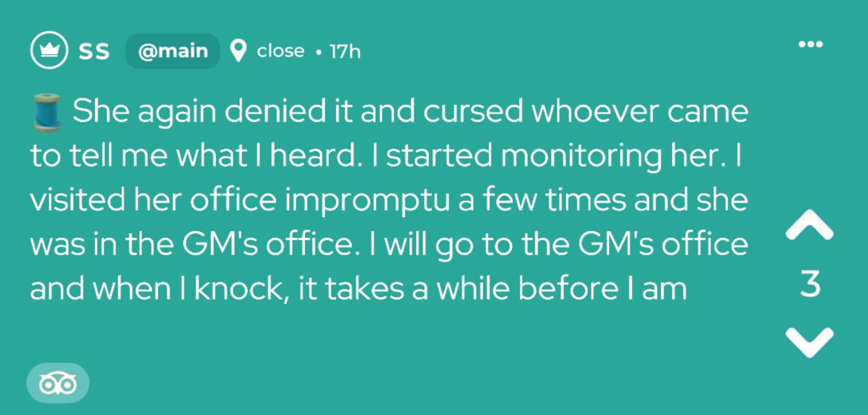Select the @main channel tag
Image resolution: width=868 pixels, height=415 pixels.
pyautogui.click(x=172, y=51)
